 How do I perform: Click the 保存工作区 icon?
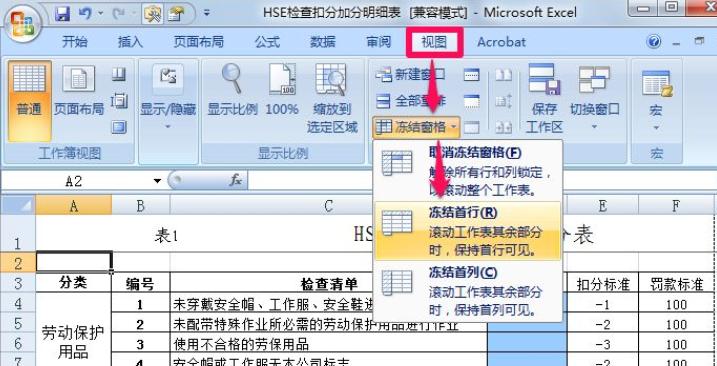[544, 79]
